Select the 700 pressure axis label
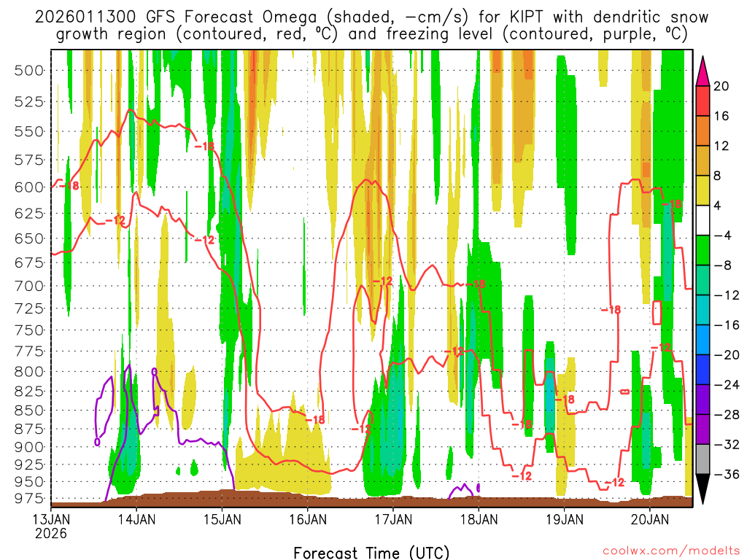 coord(28,285)
